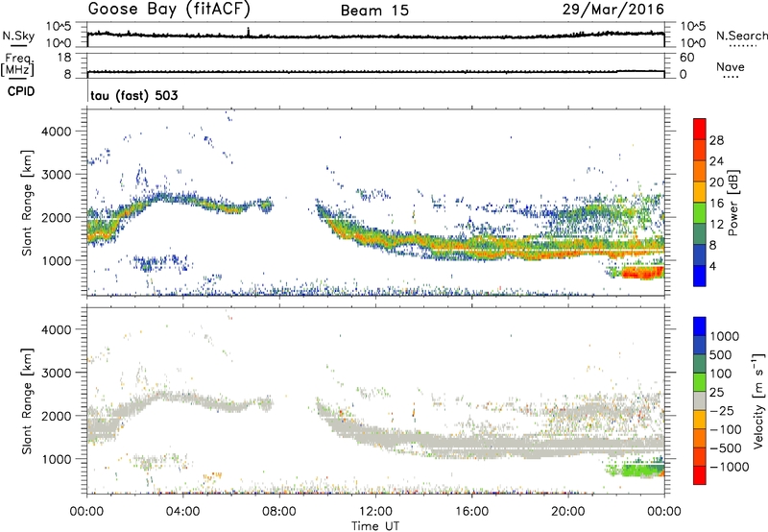The height and width of the screenshot is (532, 768).
Task: Click the -1000 tick on velocity colorbar
Action: (x=729, y=467)
